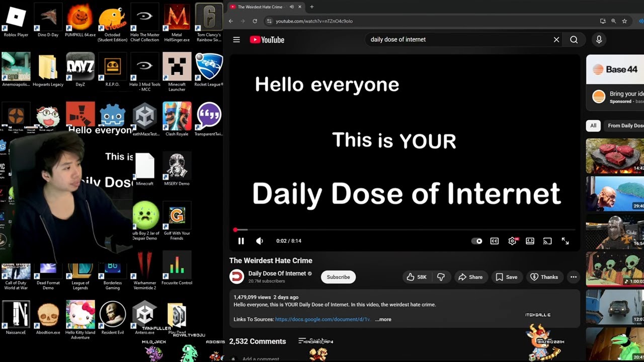This screenshot has width=644, height=362.
Task: Toggle autoplay switch in player
Action: pyautogui.click(x=476, y=241)
